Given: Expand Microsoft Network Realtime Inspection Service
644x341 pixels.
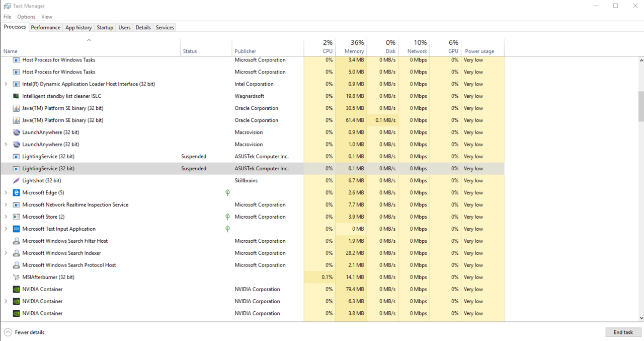Looking at the screenshot, I should tap(6, 205).
